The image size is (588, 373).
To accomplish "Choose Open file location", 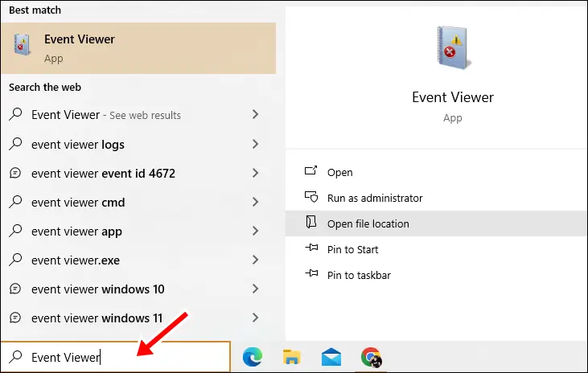I will pos(368,223).
